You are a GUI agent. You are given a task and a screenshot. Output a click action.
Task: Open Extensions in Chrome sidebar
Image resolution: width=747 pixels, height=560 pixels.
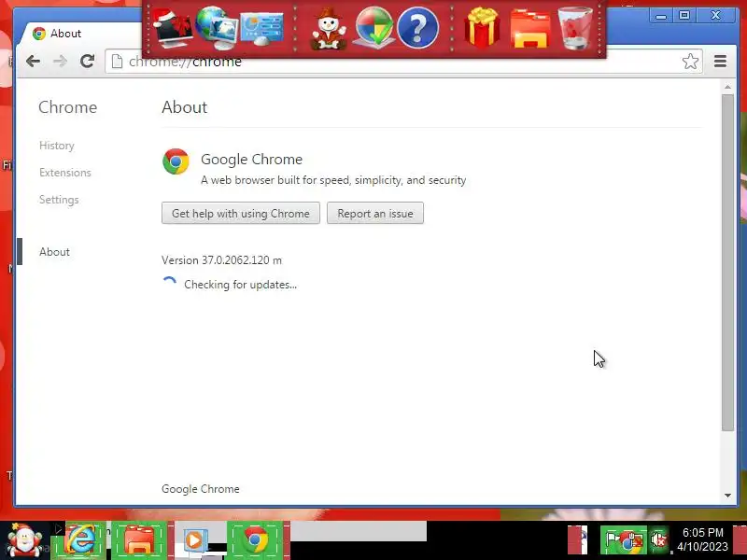(x=64, y=173)
